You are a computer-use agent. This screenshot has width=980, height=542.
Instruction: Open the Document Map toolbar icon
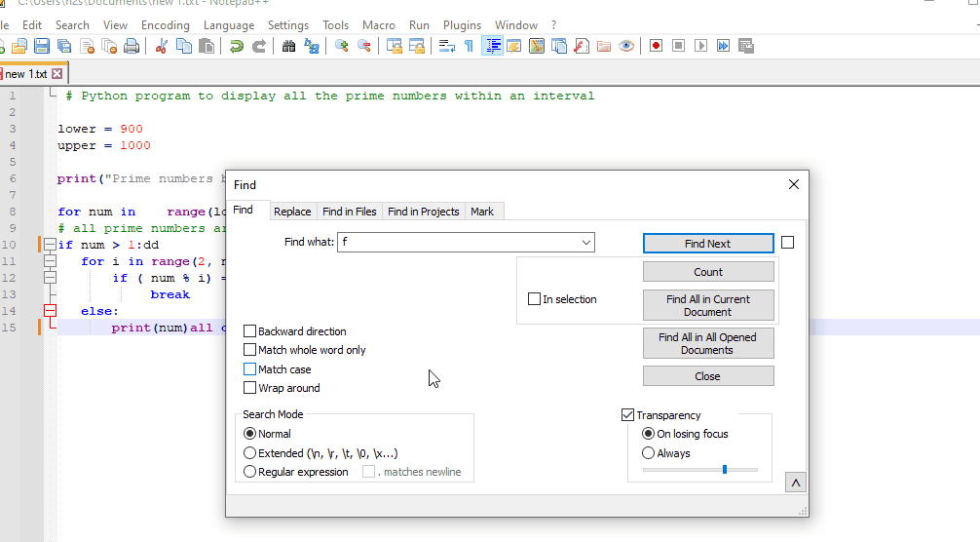[x=536, y=46]
